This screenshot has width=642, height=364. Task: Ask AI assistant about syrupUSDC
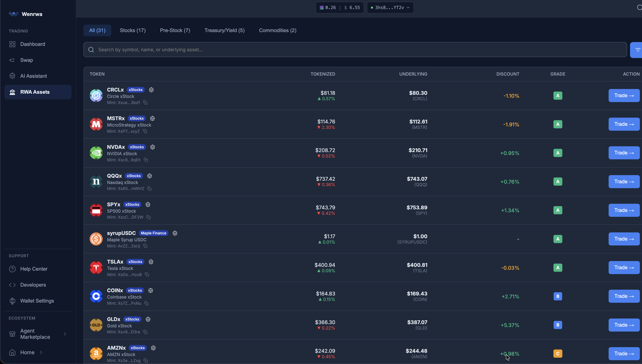coord(175,233)
